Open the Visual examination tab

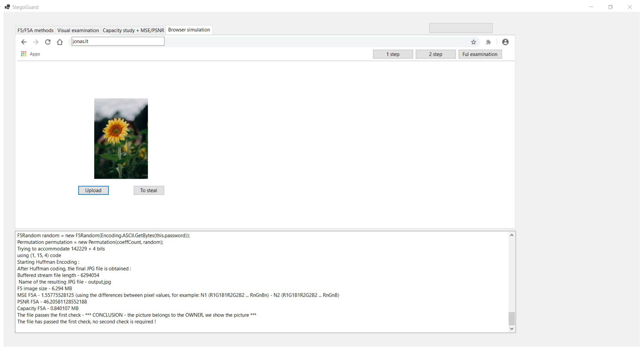78,30
